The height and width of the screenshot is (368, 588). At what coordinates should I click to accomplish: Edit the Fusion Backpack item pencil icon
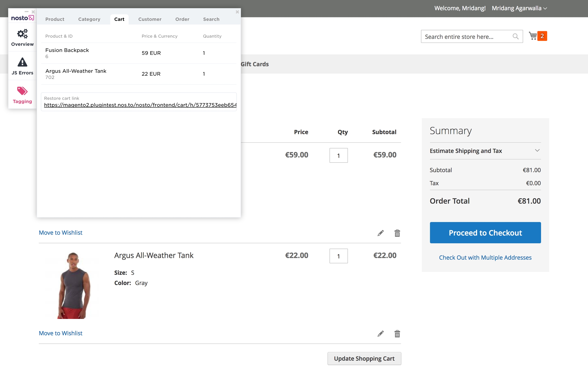click(x=381, y=233)
